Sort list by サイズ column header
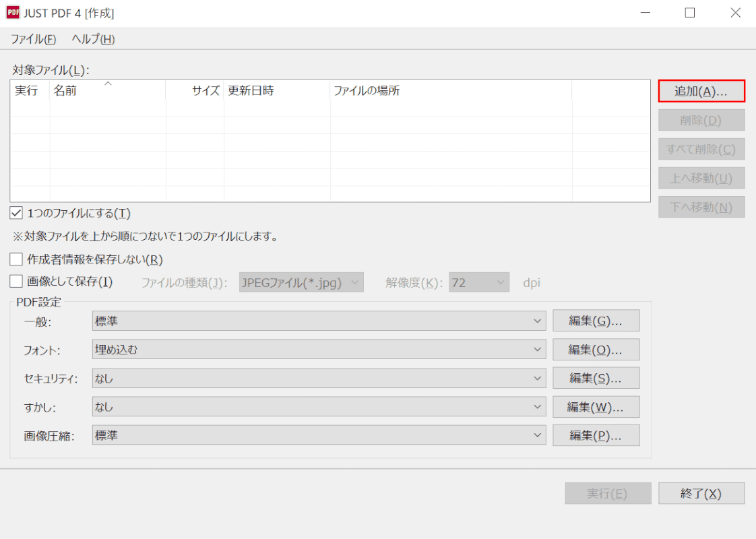The width and height of the screenshot is (756, 539). (x=195, y=91)
